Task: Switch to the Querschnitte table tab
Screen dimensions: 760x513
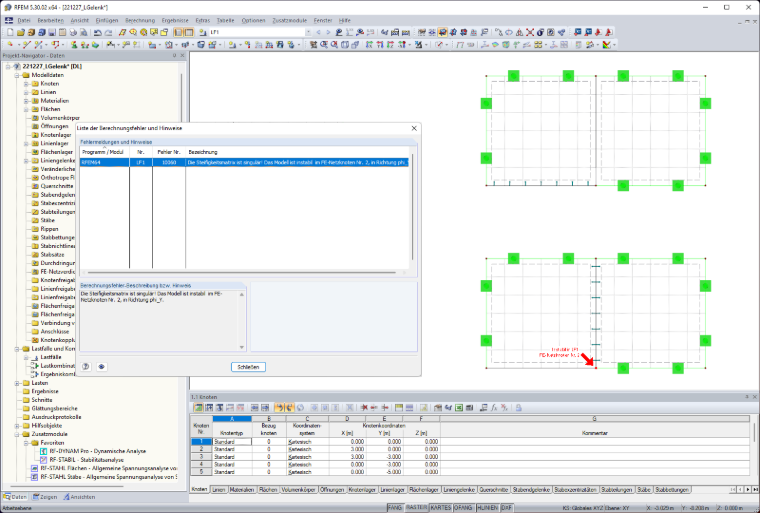Action: (x=493, y=490)
